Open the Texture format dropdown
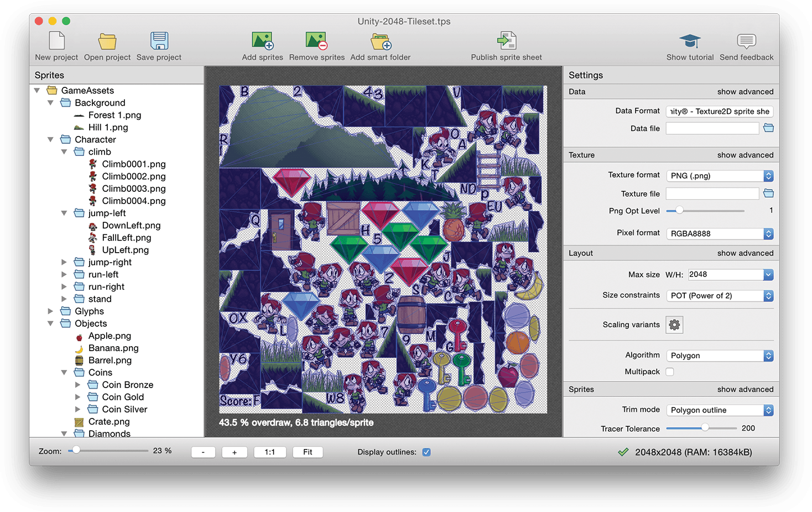Screen dimensions: 812x512 pyautogui.click(x=719, y=175)
